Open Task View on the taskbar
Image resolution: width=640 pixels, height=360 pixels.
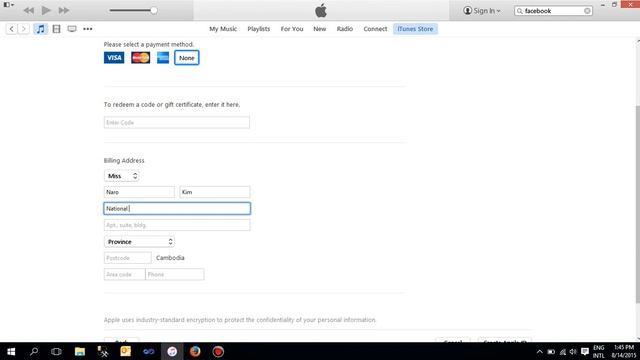click(56, 351)
